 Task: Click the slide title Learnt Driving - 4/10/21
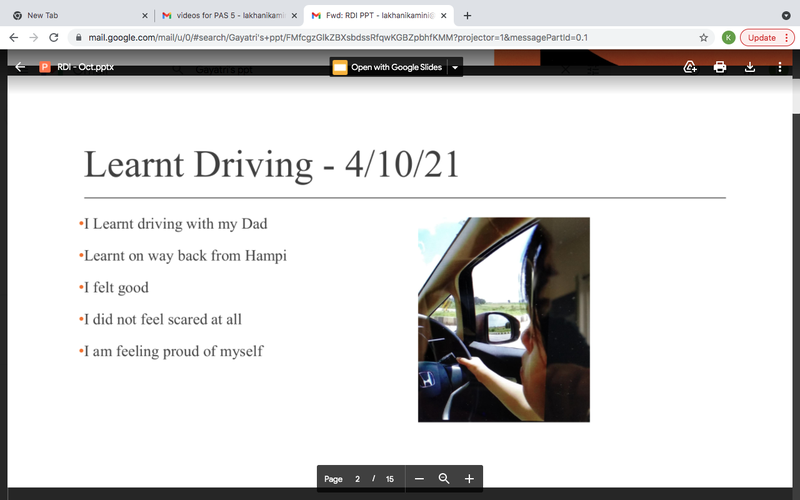tap(271, 165)
